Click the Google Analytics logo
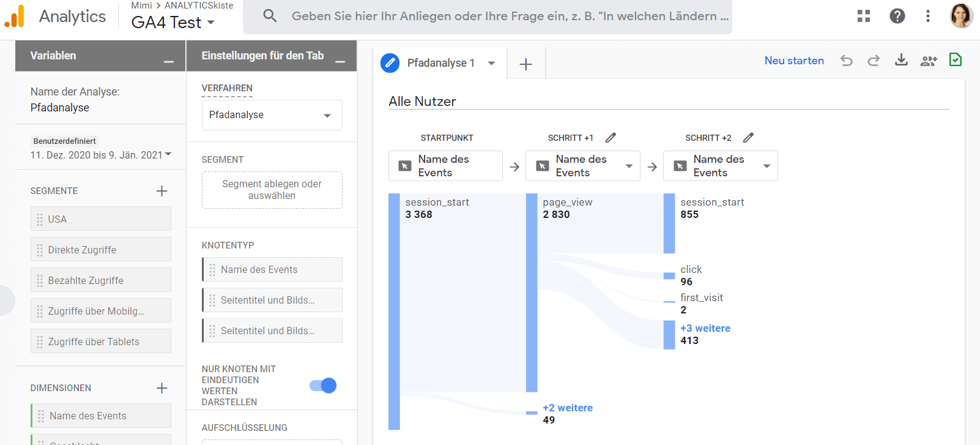 point(15,17)
